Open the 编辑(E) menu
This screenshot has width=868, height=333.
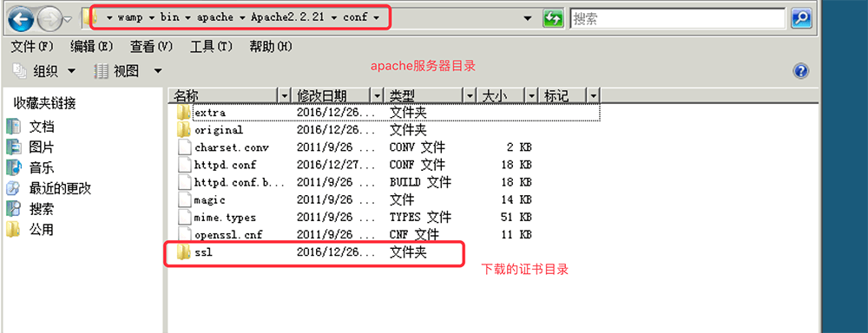point(92,47)
